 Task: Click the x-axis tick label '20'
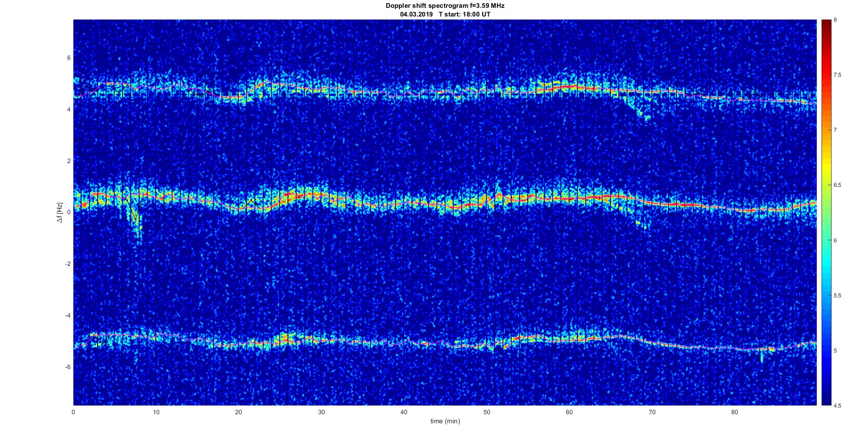tap(239, 412)
